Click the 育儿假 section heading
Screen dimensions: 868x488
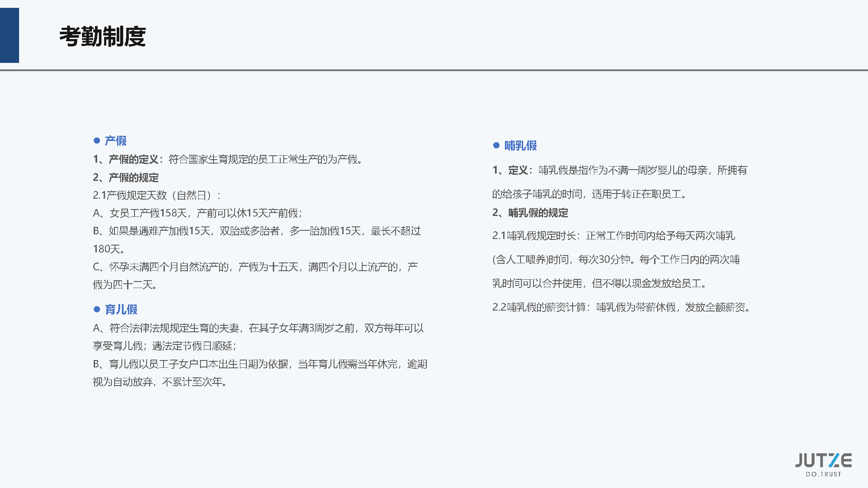(x=121, y=309)
